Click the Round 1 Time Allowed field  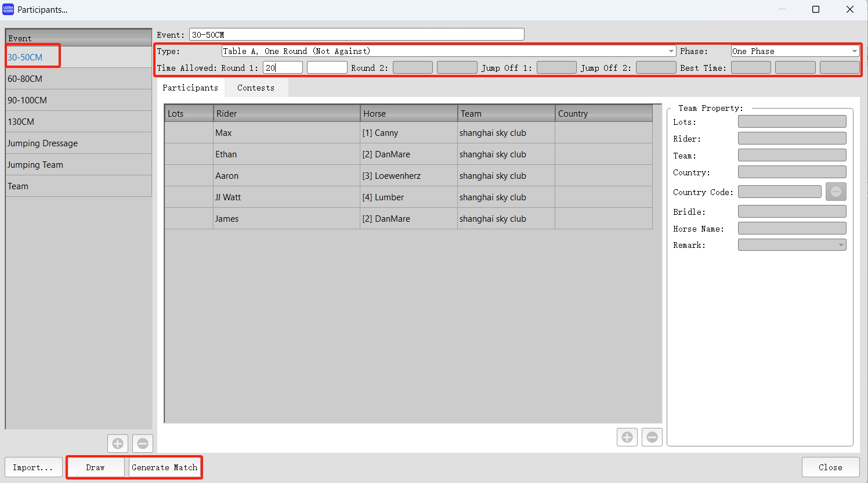pos(283,67)
